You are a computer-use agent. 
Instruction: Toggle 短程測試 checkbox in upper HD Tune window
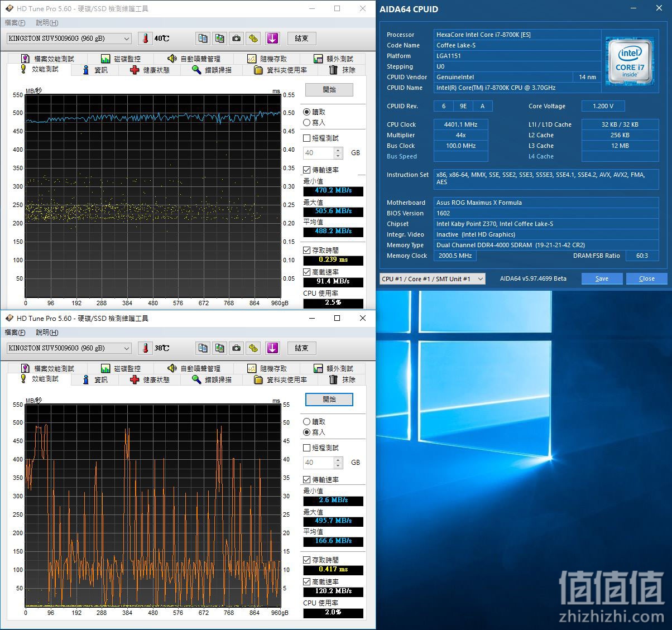click(306, 138)
